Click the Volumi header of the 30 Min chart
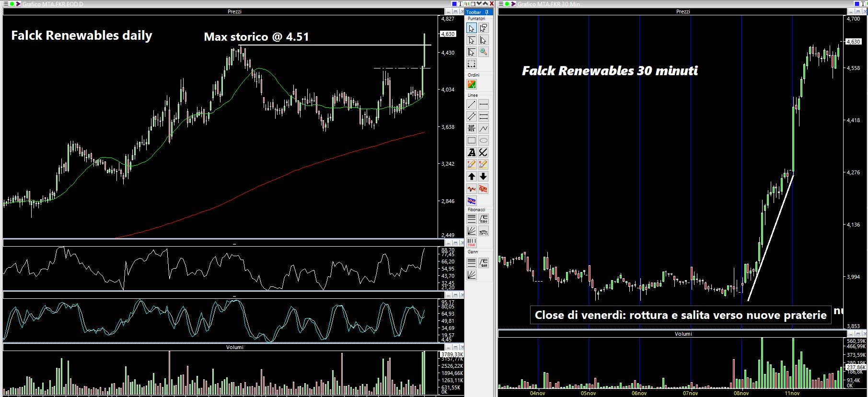The width and height of the screenshot is (868, 397). coord(683,334)
